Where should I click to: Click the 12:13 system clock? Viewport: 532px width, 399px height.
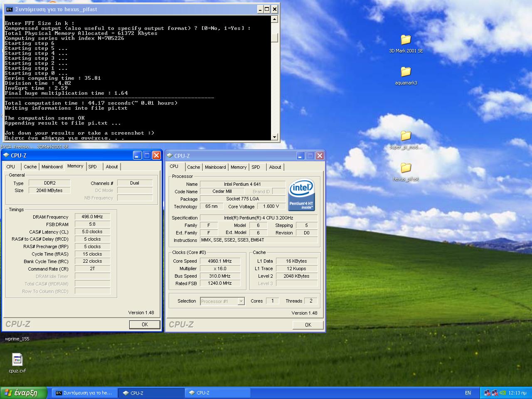coord(517,393)
